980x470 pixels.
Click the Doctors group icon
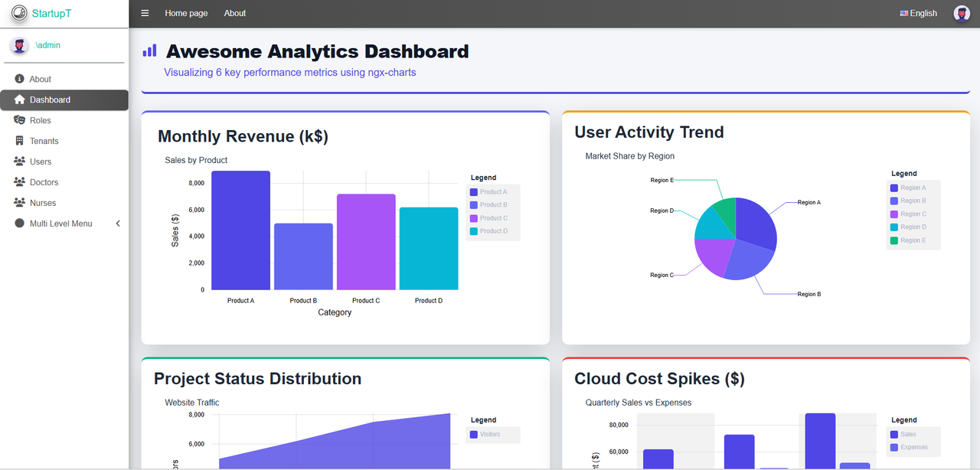point(19,182)
